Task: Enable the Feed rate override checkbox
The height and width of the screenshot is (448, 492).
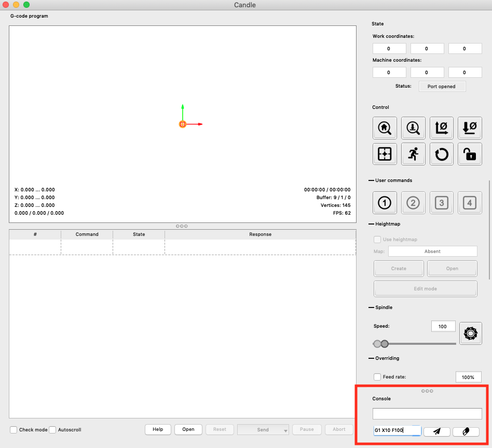Action: tap(377, 377)
